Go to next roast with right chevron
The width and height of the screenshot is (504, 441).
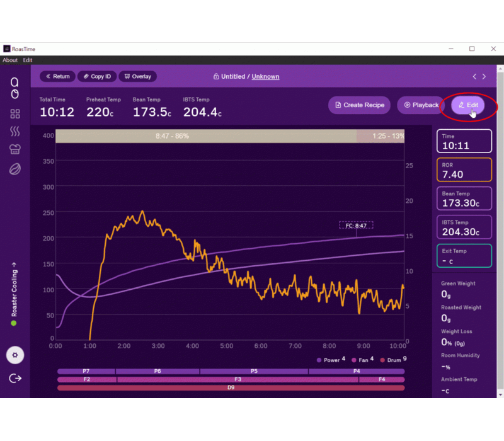point(484,77)
